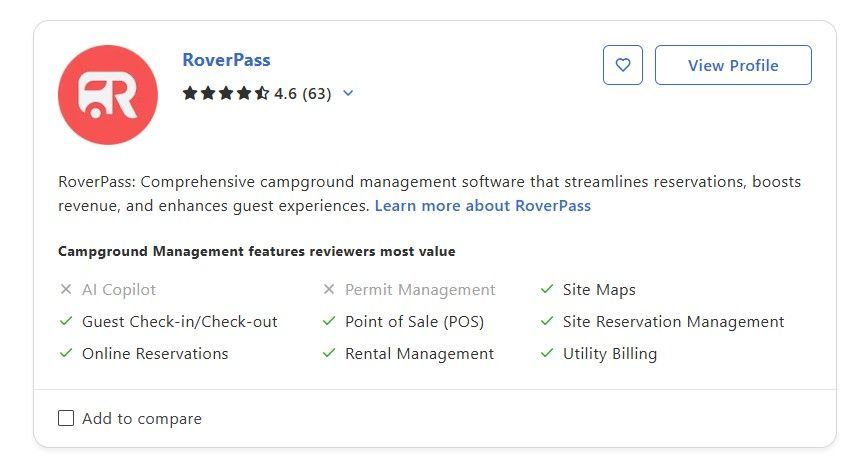Click checkmark beside Rental Management
855x476 pixels.
click(x=329, y=353)
